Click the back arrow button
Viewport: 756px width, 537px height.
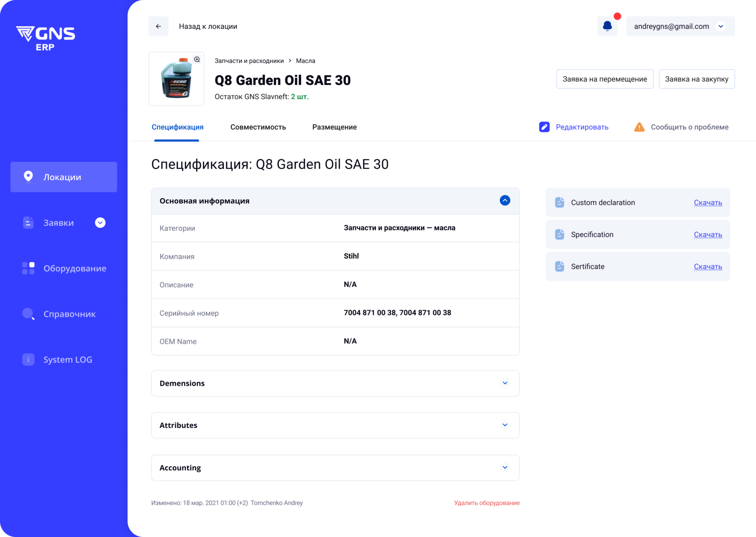click(x=158, y=26)
